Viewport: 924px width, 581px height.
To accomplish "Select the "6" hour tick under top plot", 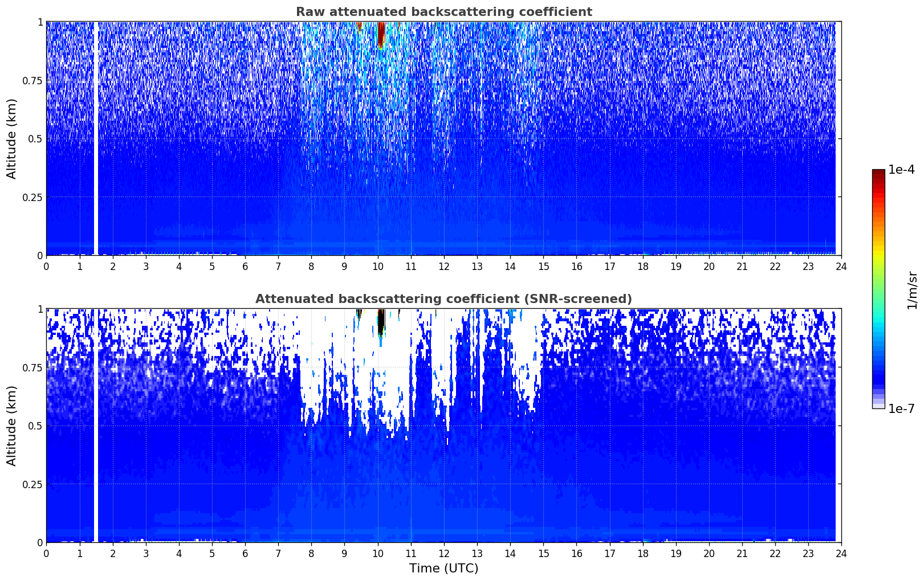I will 245,266.
